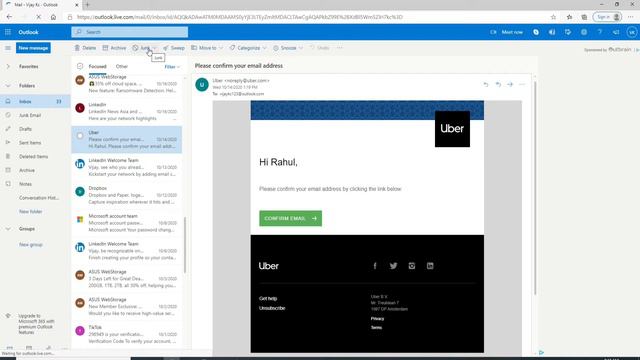Open the Inbox folder

[x=35, y=101]
